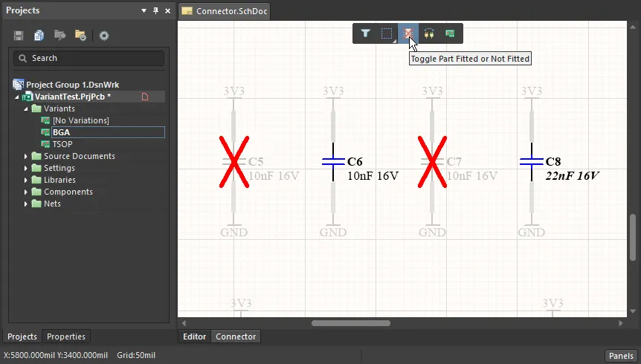Click the Save icon in Projects panel
Image resolution: width=641 pixels, height=364 pixels.
tap(19, 36)
